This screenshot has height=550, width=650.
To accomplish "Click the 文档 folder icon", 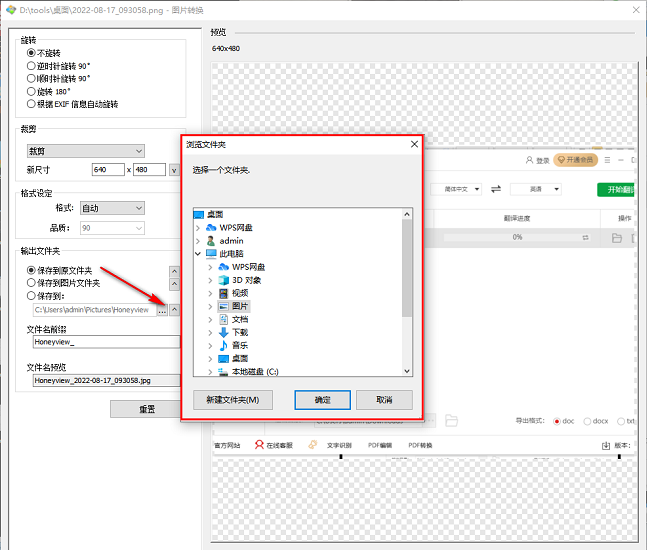I will [224, 319].
